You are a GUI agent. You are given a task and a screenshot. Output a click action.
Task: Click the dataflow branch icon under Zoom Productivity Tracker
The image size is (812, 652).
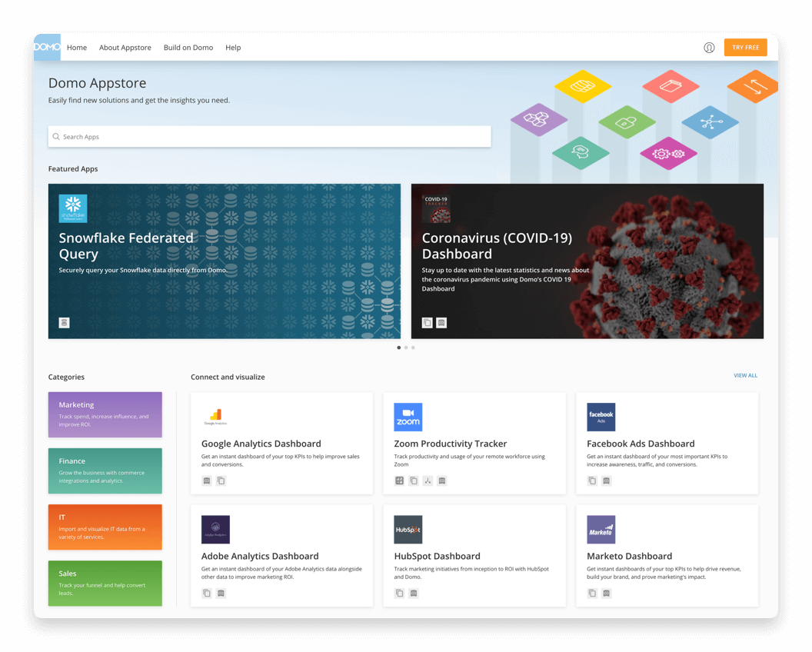point(428,481)
